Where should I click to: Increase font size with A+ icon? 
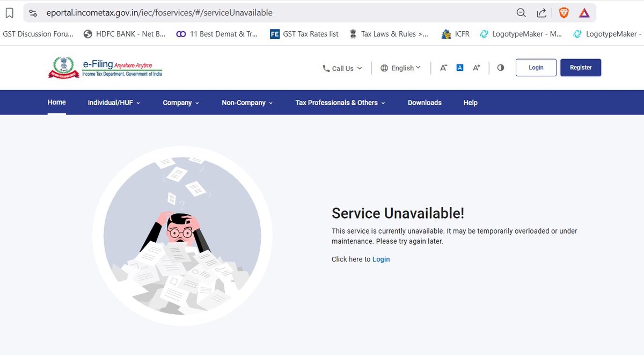coord(477,68)
